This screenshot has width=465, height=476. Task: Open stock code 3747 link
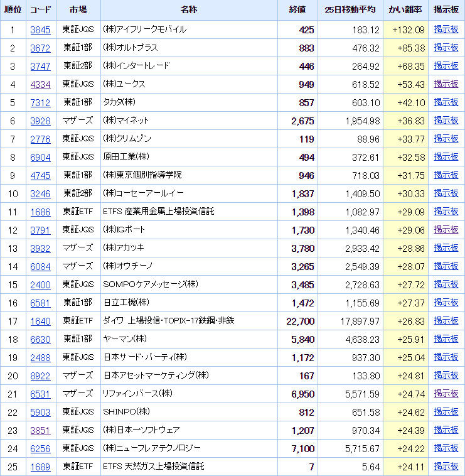(x=40, y=66)
